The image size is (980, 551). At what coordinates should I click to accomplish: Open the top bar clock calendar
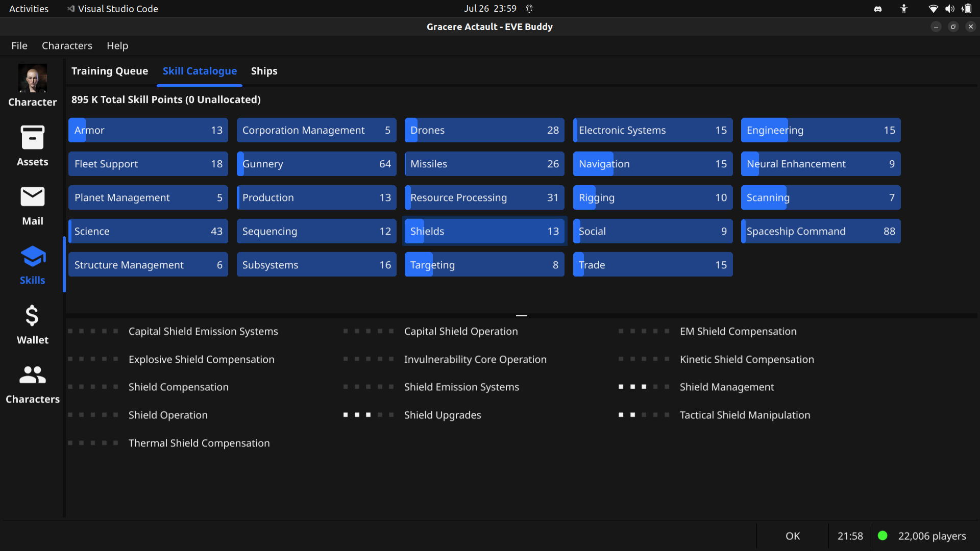pyautogui.click(x=490, y=9)
